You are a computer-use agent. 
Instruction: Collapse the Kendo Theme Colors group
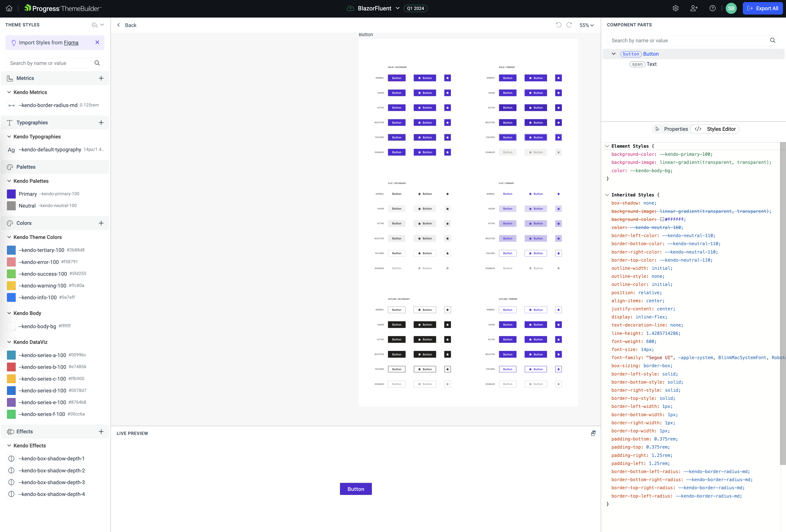(x=9, y=237)
